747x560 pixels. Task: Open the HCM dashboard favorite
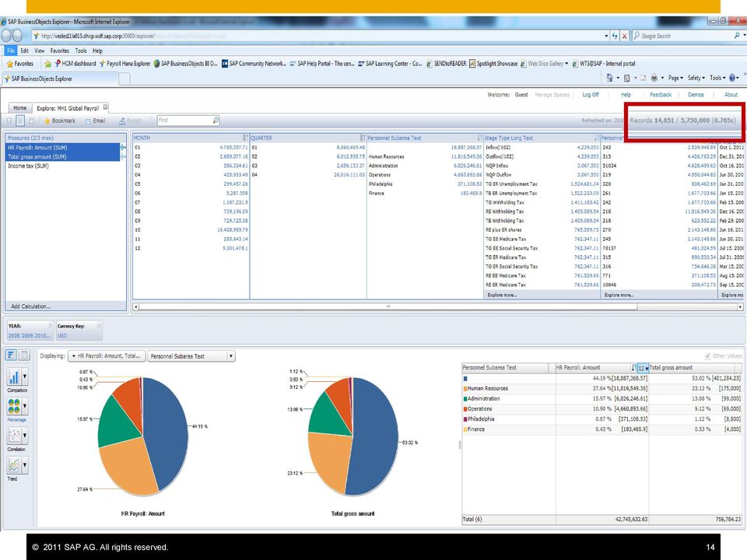(x=75, y=63)
